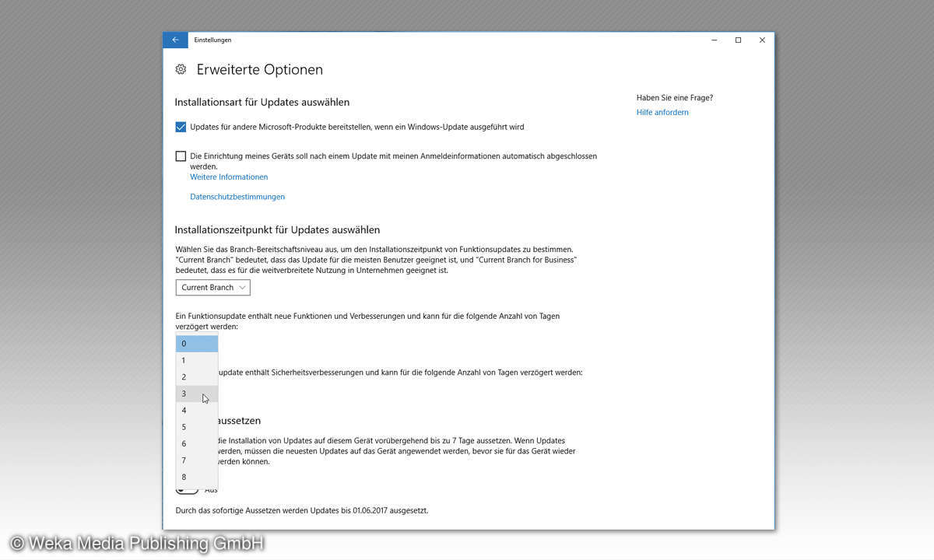This screenshot has width=934, height=560.
Task: Click the heading Installationsart für Updates auswählen
Action: 262,102
